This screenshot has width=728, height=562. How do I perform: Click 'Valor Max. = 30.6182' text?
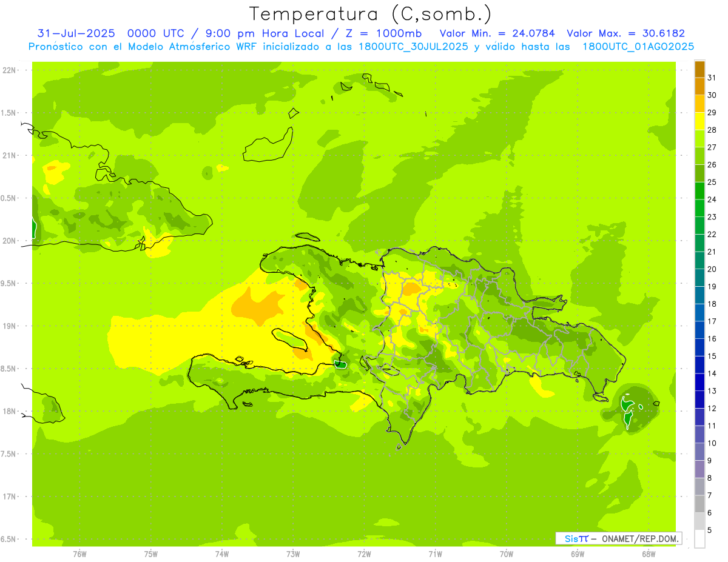[x=625, y=33]
